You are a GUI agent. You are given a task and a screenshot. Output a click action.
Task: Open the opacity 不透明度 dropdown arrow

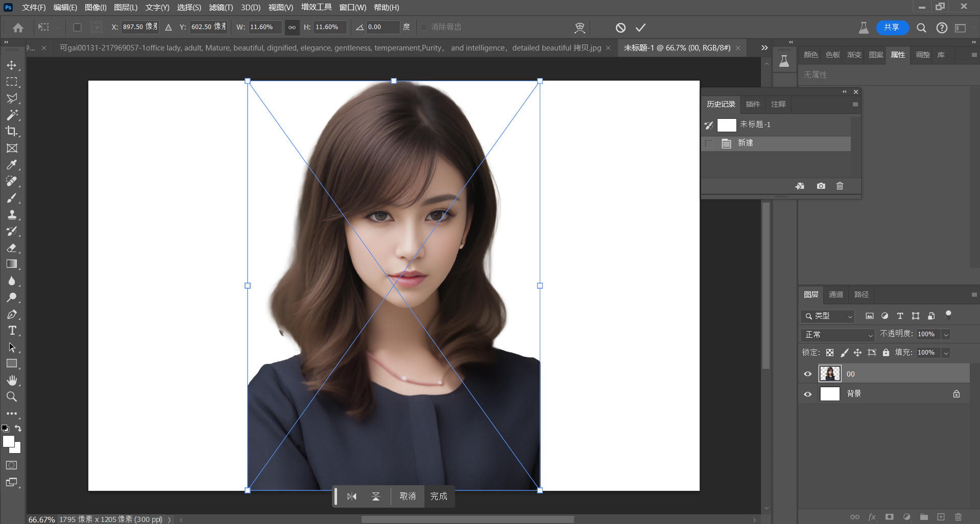click(x=946, y=335)
